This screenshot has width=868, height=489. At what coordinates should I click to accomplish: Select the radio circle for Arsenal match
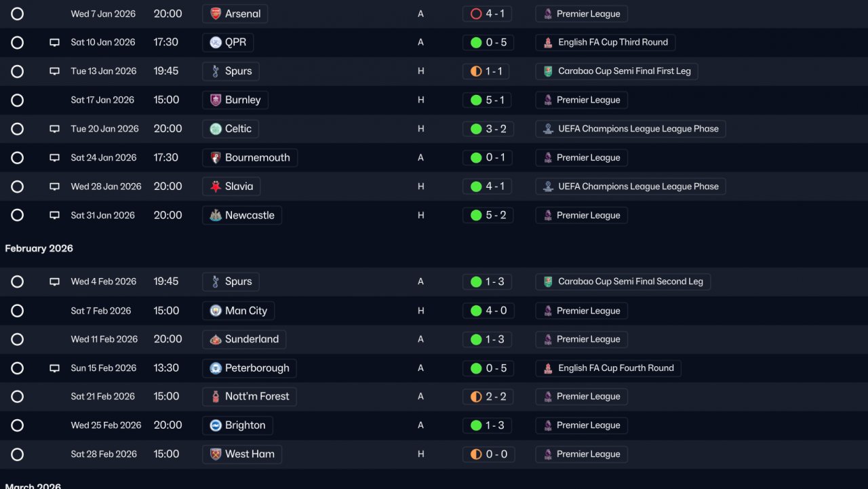[x=18, y=14]
